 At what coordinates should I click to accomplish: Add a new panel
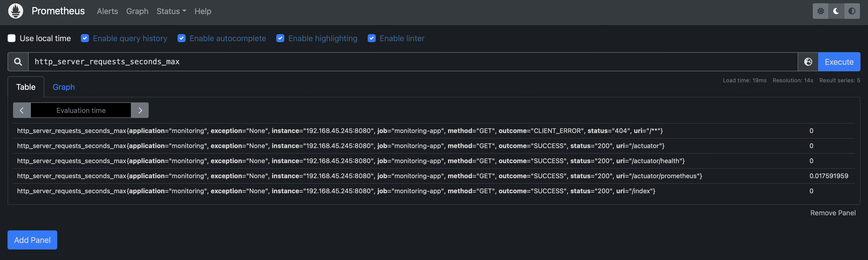tap(32, 240)
